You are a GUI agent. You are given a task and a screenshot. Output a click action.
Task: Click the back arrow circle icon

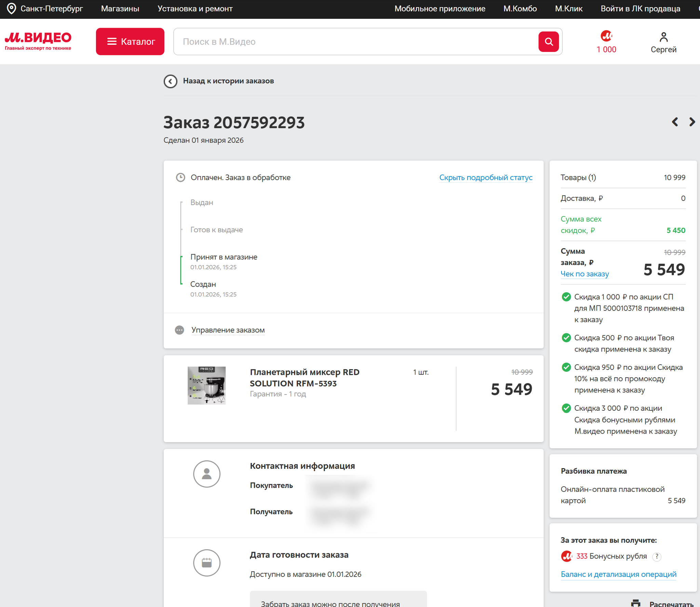(170, 81)
